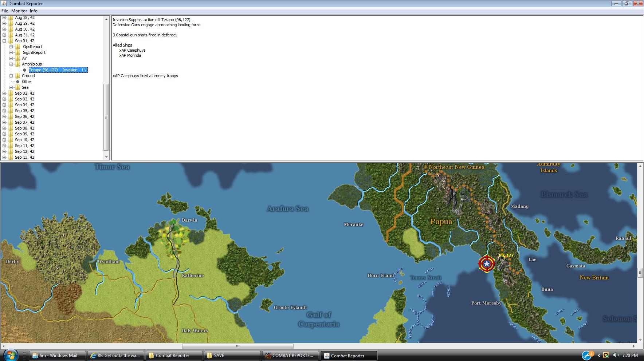Expand the Ground folder node
The height and width of the screenshot is (361, 644).
tap(11, 76)
